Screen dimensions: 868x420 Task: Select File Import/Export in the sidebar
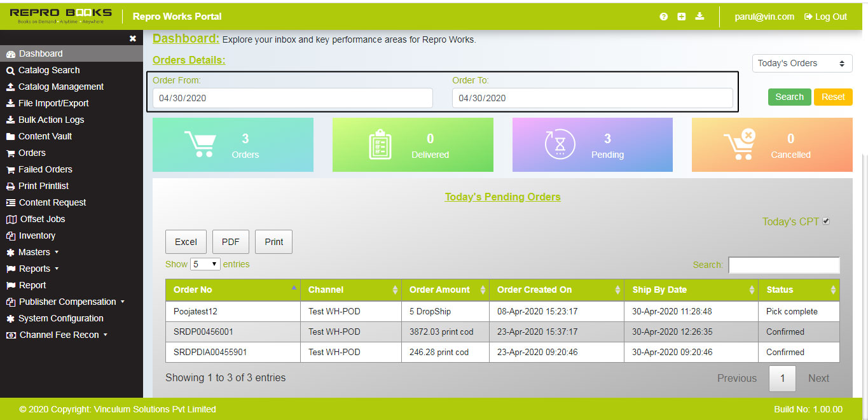click(50, 103)
